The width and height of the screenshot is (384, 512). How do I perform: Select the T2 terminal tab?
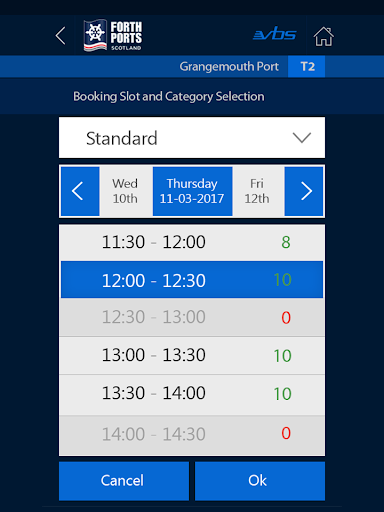(307, 67)
